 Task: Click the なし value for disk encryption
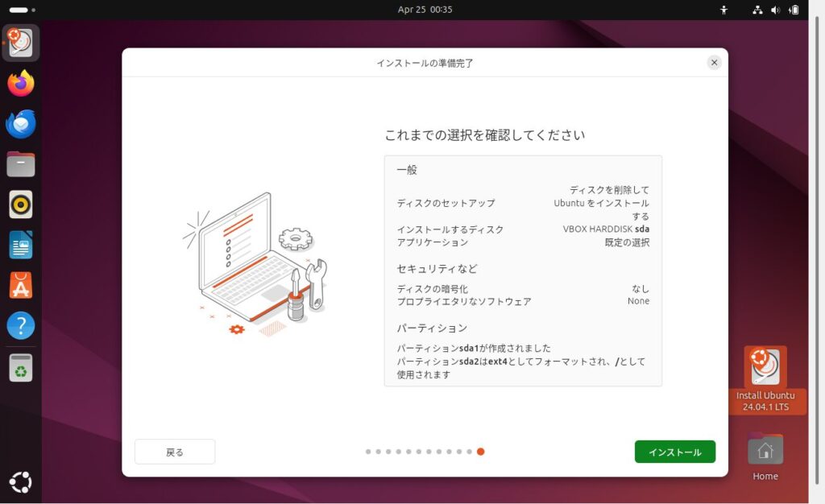[641, 288]
